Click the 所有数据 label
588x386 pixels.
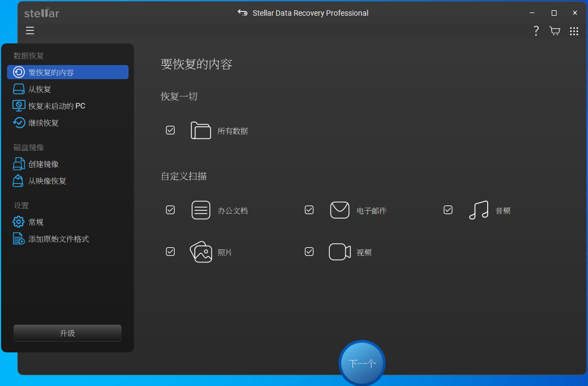coord(233,131)
